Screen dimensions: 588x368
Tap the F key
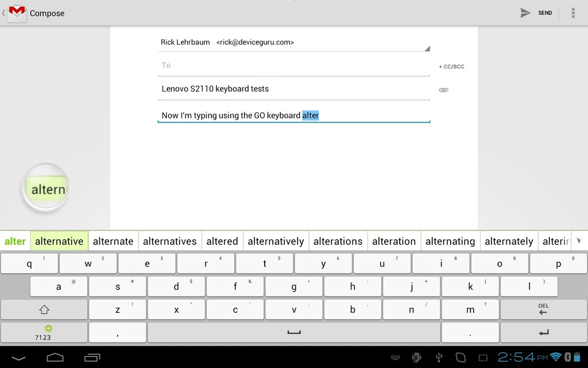point(235,286)
